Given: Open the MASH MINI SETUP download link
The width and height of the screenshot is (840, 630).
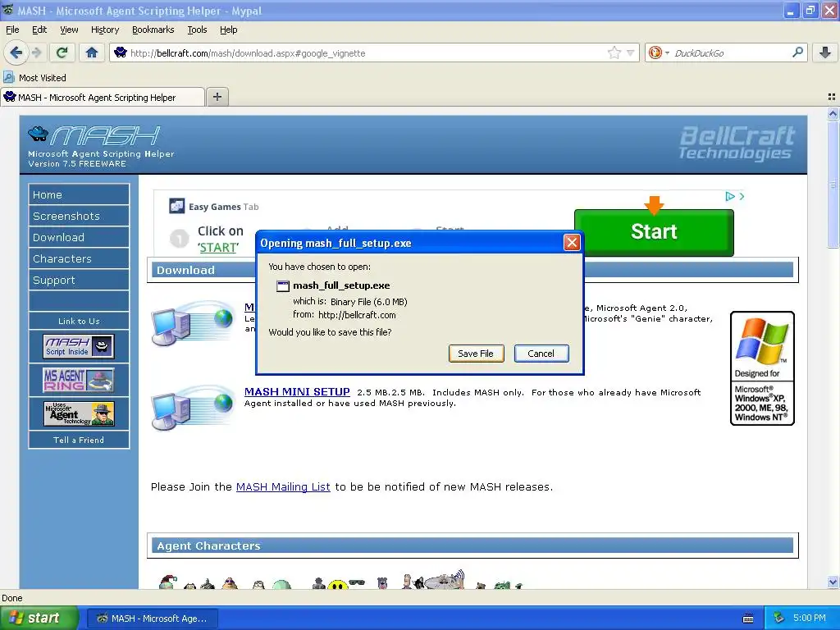Looking at the screenshot, I should 297,391.
